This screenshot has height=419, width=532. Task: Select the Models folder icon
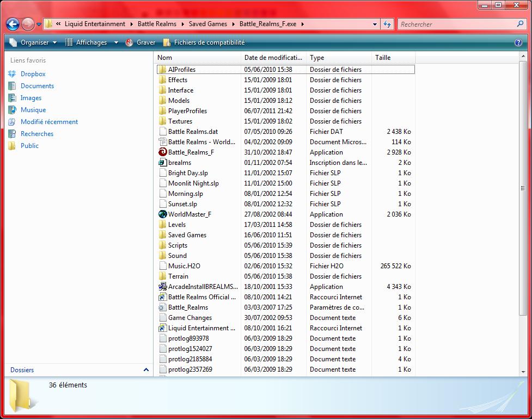[162, 101]
